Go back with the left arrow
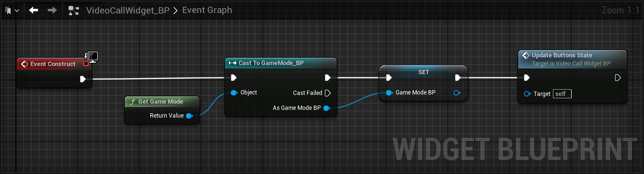Image resolution: width=644 pixels, height=174 pixels. [x=33, y=10]
